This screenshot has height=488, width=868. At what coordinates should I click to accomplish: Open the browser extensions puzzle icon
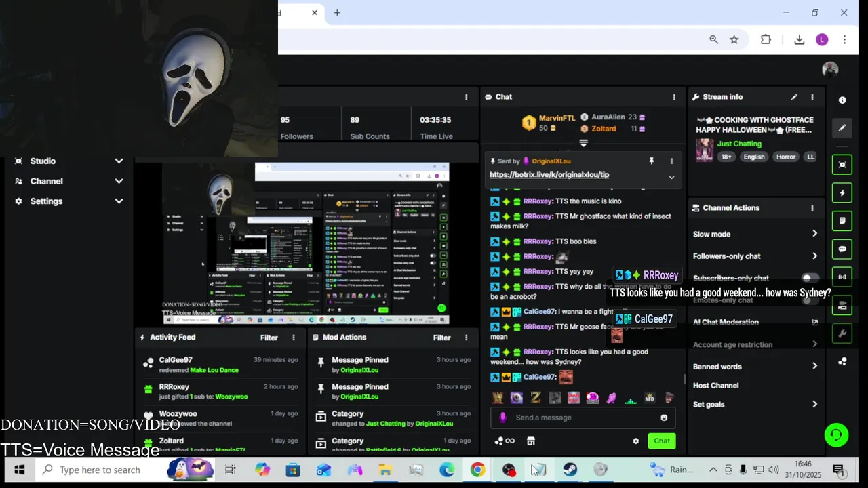coord(766,40)
